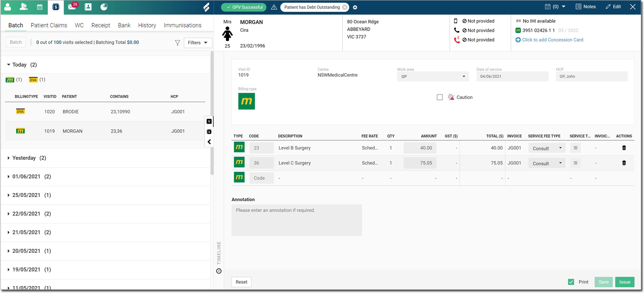Switch to the Receipt tab
Screen dimensions: 644x293
click(x=101, y=25)
